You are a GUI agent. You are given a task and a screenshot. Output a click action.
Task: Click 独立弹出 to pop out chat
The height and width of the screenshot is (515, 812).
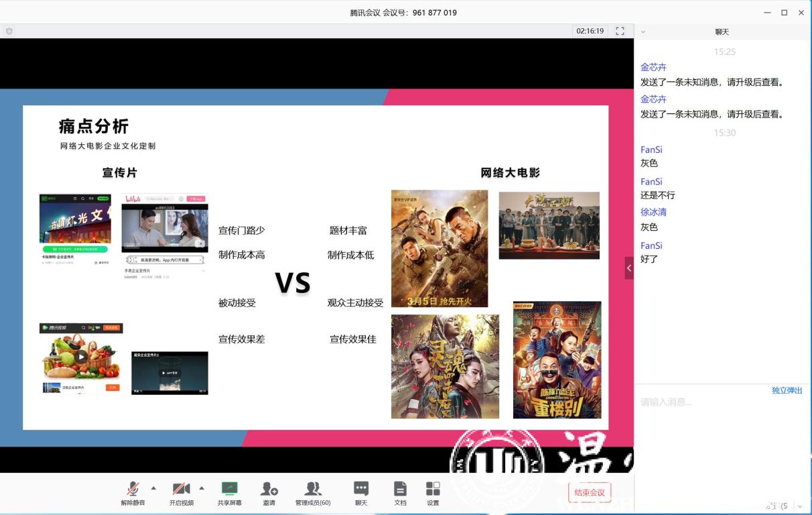click(787, 390)
